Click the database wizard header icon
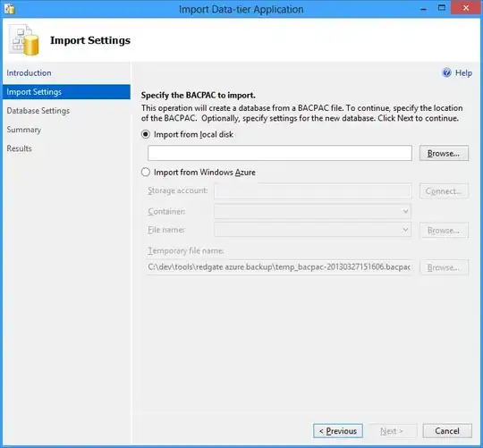 tap(24, 40)
